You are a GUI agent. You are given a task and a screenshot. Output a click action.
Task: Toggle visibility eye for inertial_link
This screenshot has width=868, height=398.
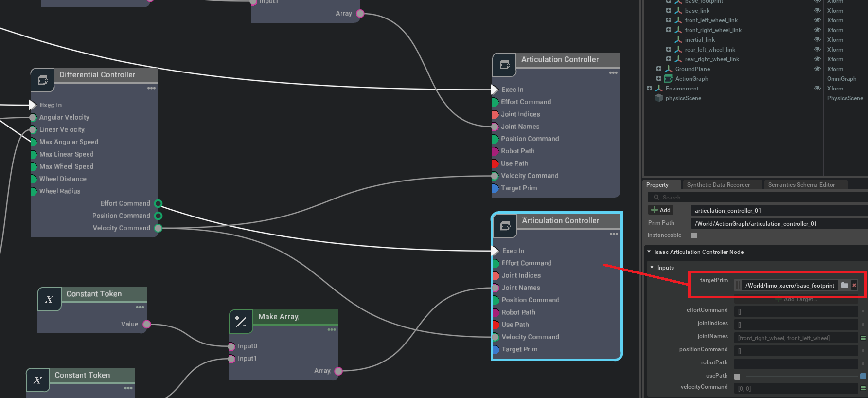coord(817,39)
